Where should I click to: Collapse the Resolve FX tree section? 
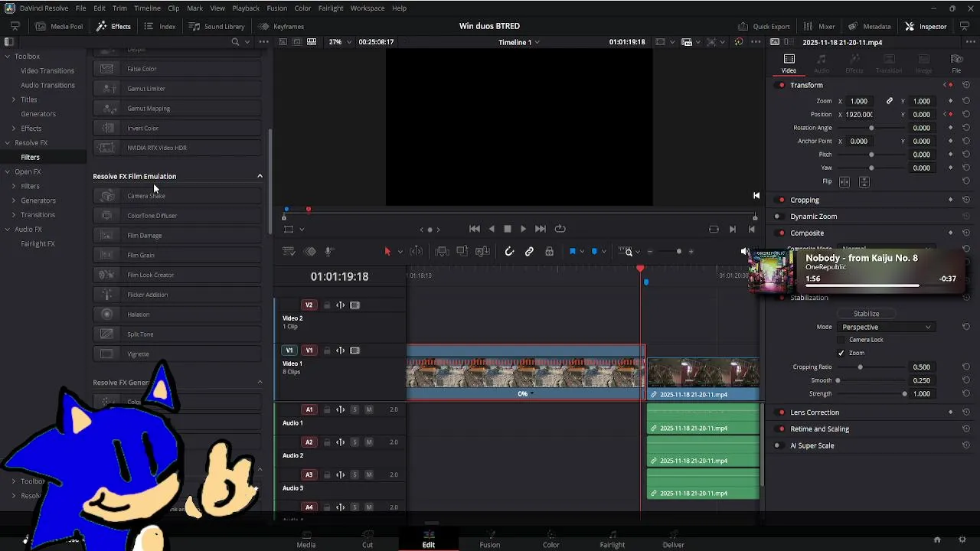7,142
